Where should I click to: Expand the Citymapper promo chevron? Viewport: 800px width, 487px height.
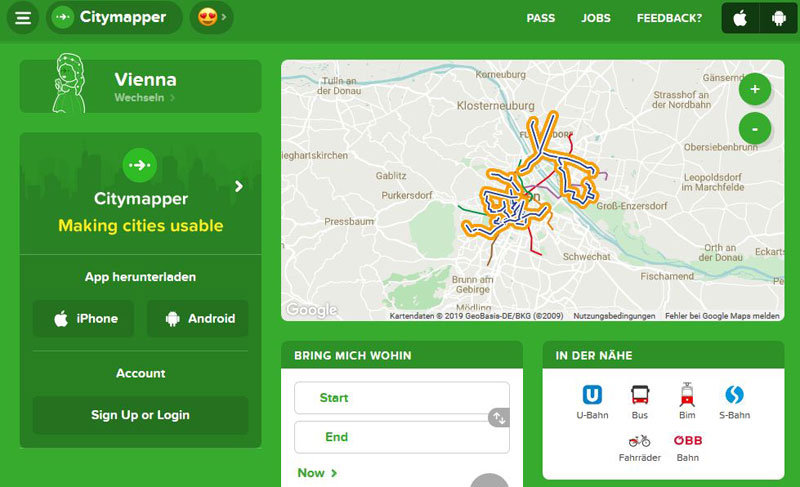[239, 186]
